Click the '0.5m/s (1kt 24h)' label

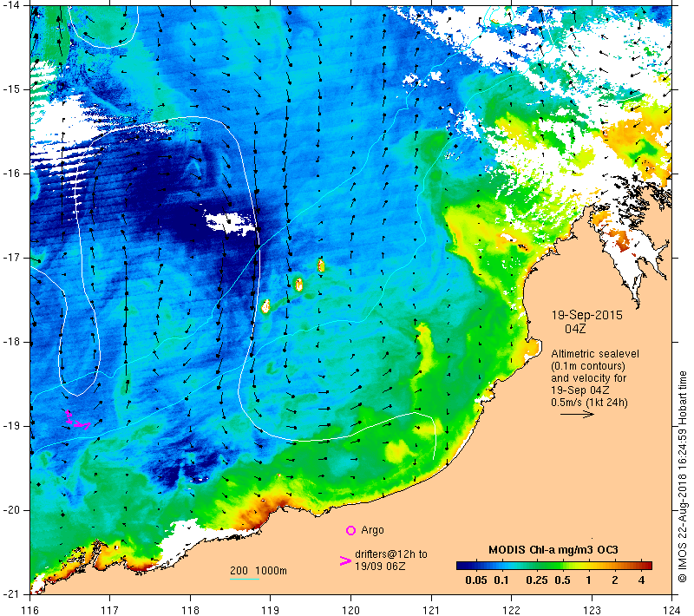coord(589,403)
